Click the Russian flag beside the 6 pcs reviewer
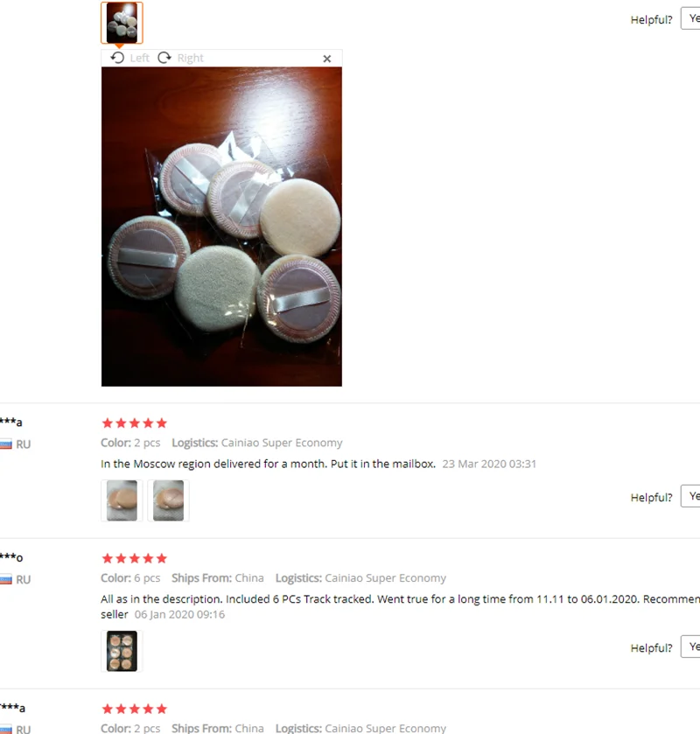Image resolution: width=700 pixels, height=734 pixels. [x=5, y=579]
